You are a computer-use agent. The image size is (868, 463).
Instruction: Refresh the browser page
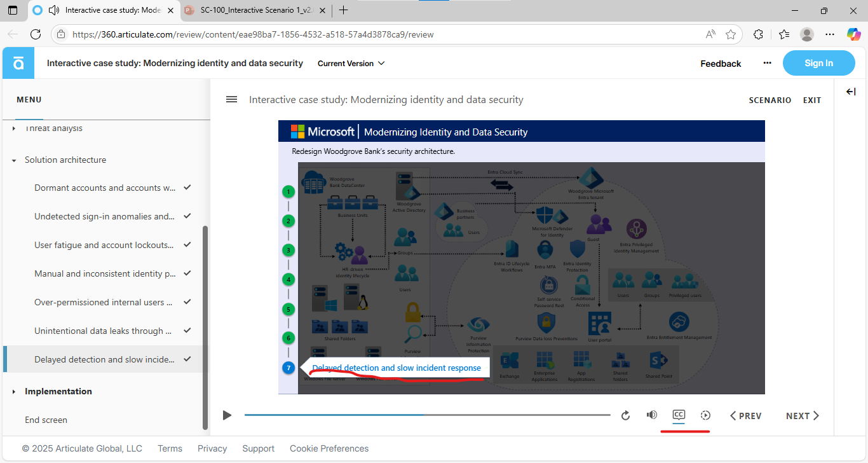(x=36, y=34)
